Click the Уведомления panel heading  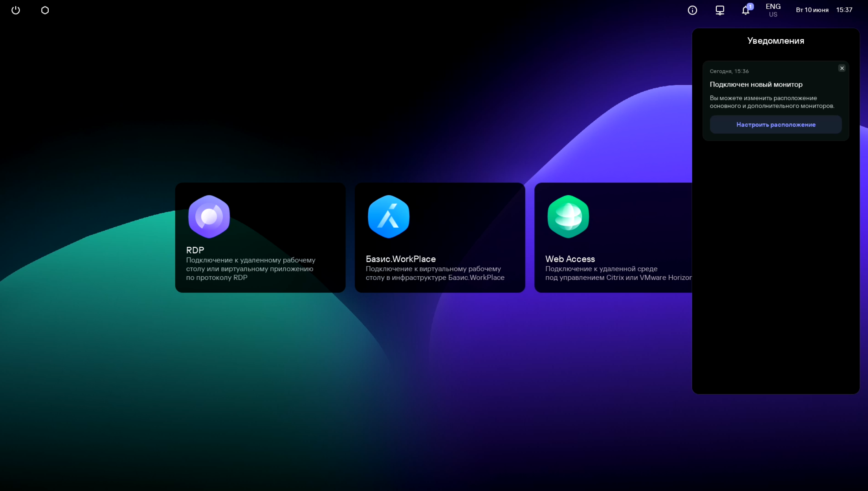tap(775, 41)
